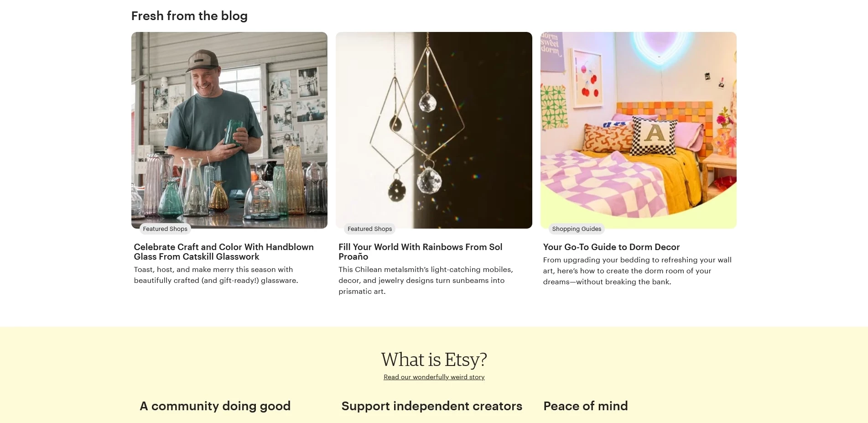Open the Go-To Guide to Dorm Decor
The image size is (868, 423).
(x=611, y=247)
